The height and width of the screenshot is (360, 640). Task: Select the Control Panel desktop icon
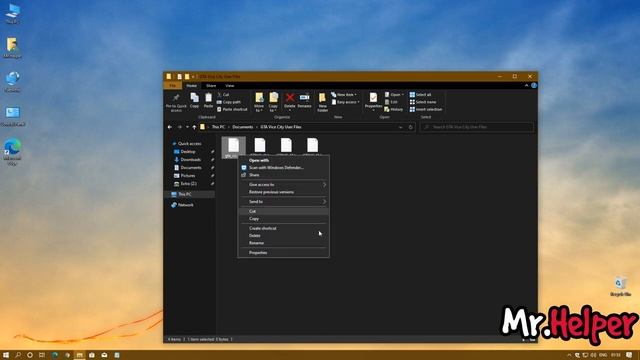point(13,116)
